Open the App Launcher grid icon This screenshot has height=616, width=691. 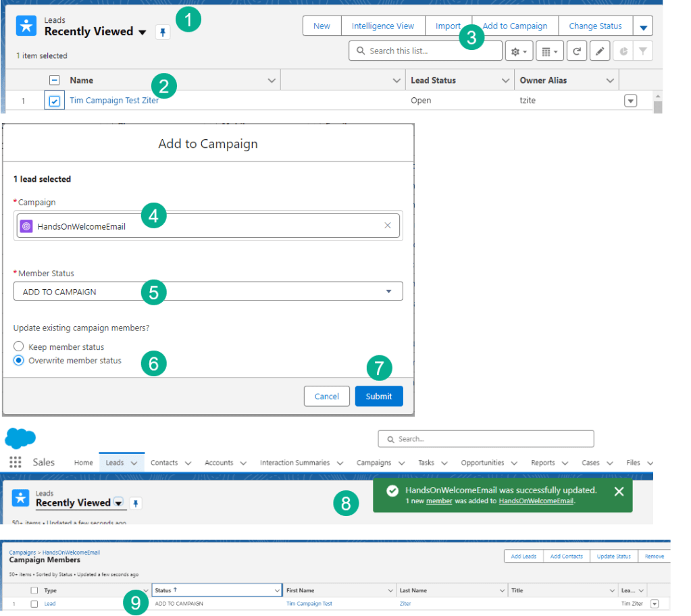pyautogui.click(x=15, y=463)
